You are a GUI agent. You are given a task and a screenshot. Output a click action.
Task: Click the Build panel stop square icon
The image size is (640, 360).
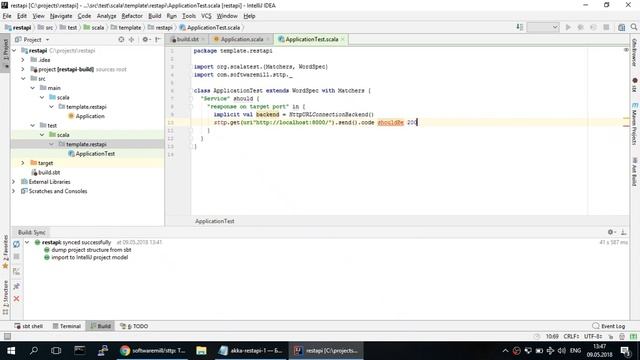pos(16,256)
